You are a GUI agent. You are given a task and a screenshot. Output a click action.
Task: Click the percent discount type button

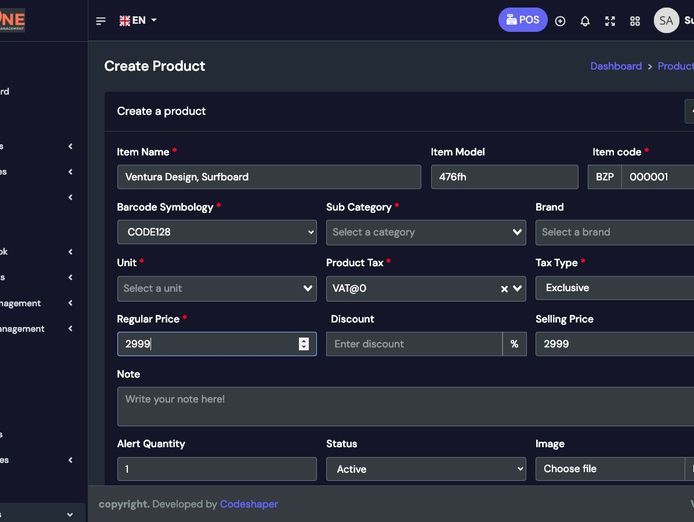point(514,344)
